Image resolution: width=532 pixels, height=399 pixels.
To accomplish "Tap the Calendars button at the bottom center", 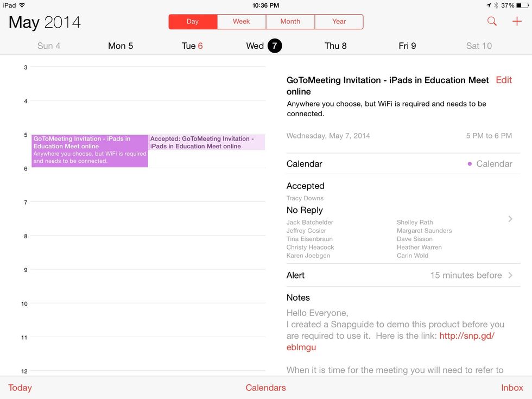I will tap(265, 388).
